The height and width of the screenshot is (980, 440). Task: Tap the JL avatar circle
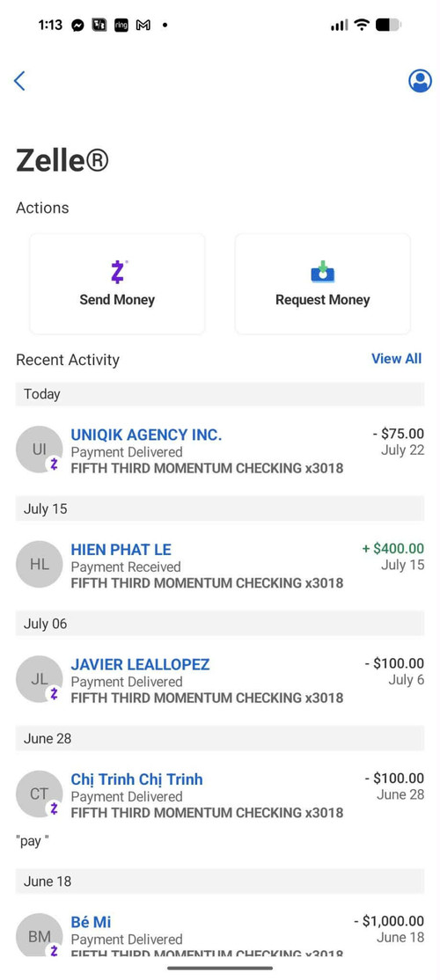[x=40, y=679]
